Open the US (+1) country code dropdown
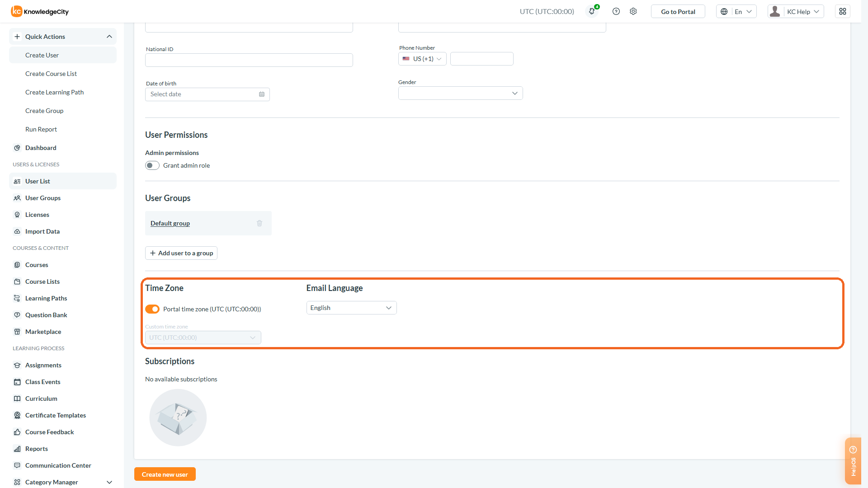The width and height of the screenshot is (868, 488). (x=422, y=59)
